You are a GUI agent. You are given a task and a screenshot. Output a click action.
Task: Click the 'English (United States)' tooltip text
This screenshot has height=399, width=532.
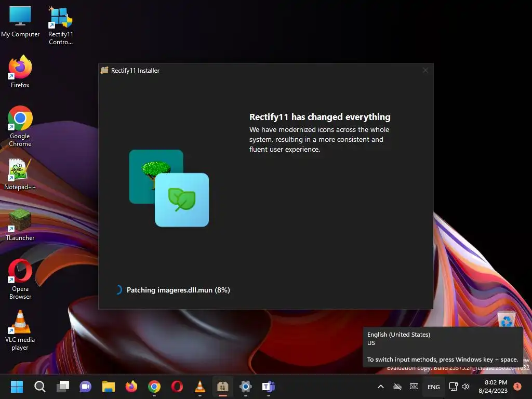[x=398, y=335]
